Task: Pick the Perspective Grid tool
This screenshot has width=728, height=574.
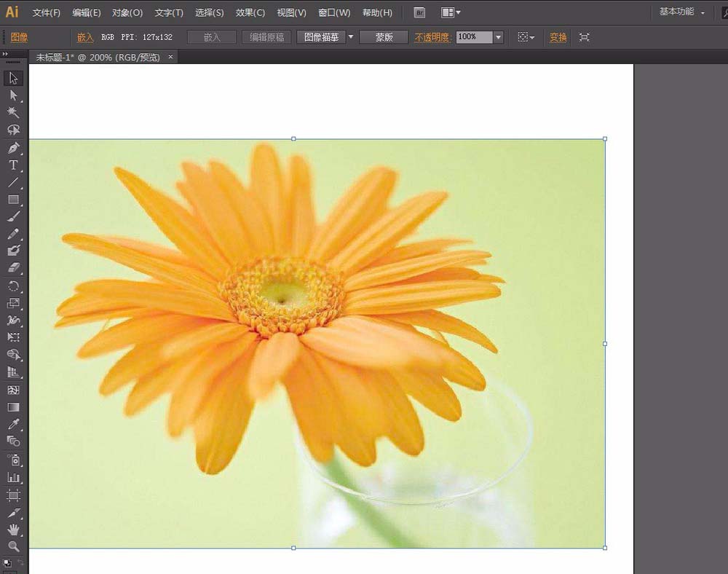Action: click(x=13, y=372)
